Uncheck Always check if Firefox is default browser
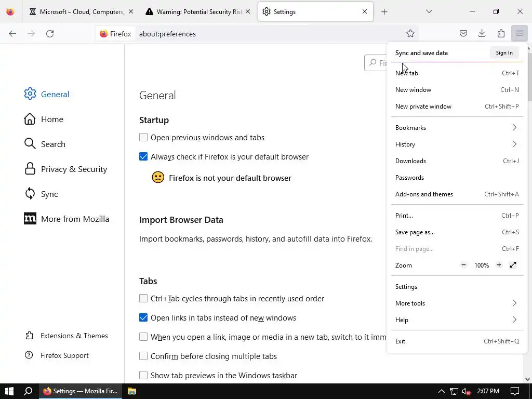The image size is (532, 399). (x=143, y=156)
